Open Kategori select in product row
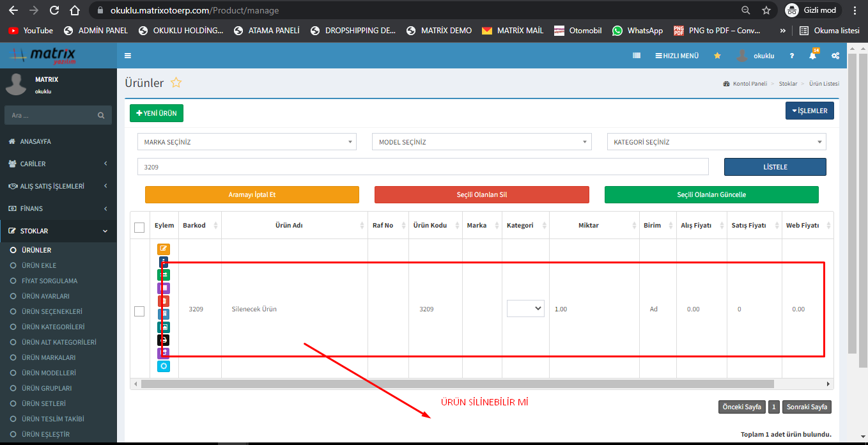This screenshot has height=445, width=868. click(x=525, y=308)
